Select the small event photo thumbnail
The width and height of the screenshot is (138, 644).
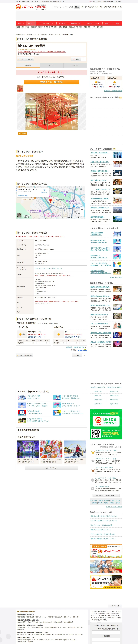coord(20,89)
